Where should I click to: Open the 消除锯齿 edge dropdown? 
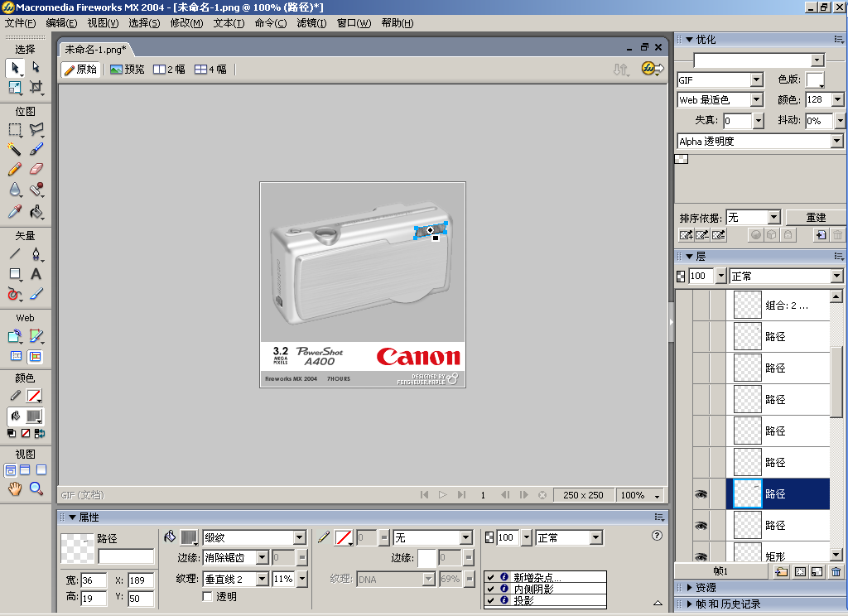[263, 557]
